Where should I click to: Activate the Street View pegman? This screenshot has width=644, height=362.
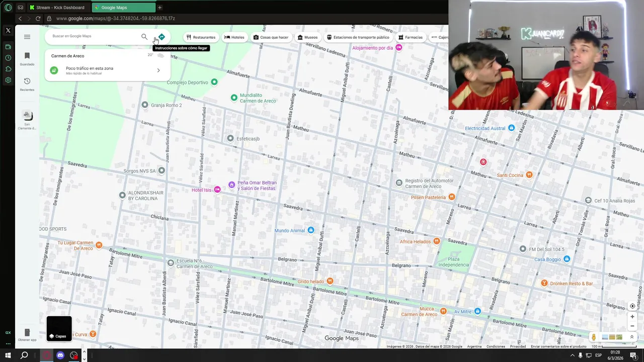click(x=594, y=337)
